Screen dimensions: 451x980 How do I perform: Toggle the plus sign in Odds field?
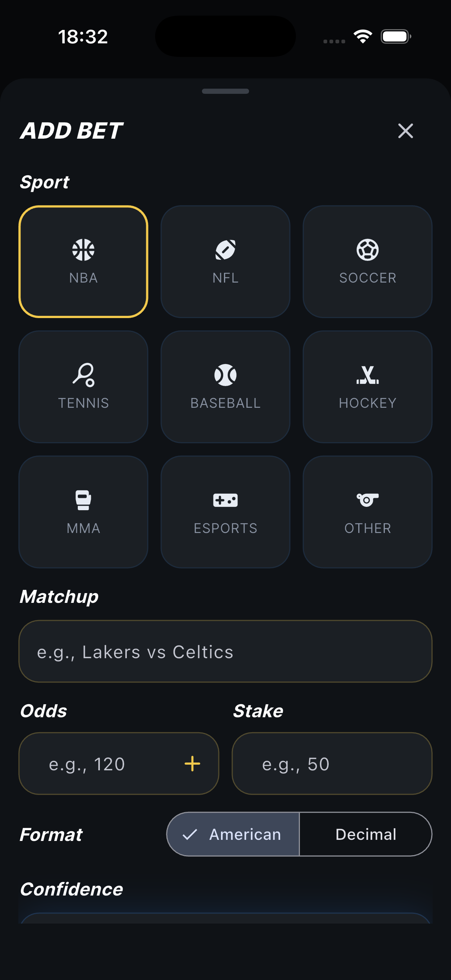(x=192, y=764)
